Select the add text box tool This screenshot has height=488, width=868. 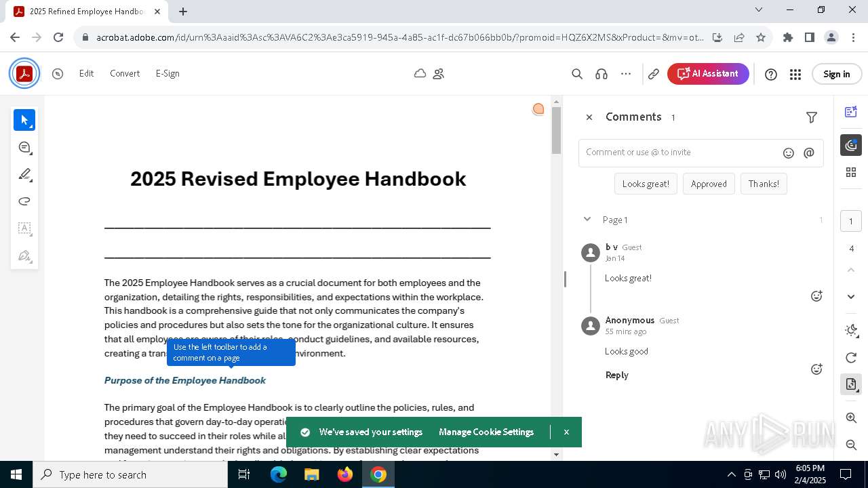[x=24, y=228]
